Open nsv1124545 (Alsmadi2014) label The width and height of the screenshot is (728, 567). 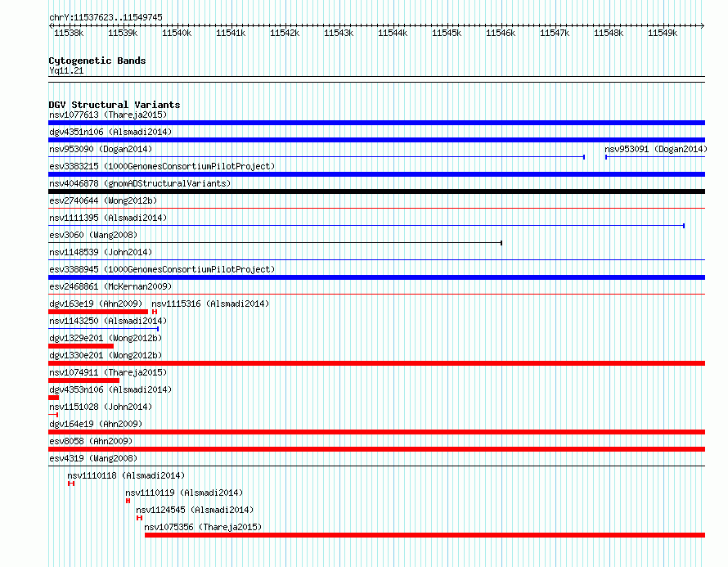195,510
